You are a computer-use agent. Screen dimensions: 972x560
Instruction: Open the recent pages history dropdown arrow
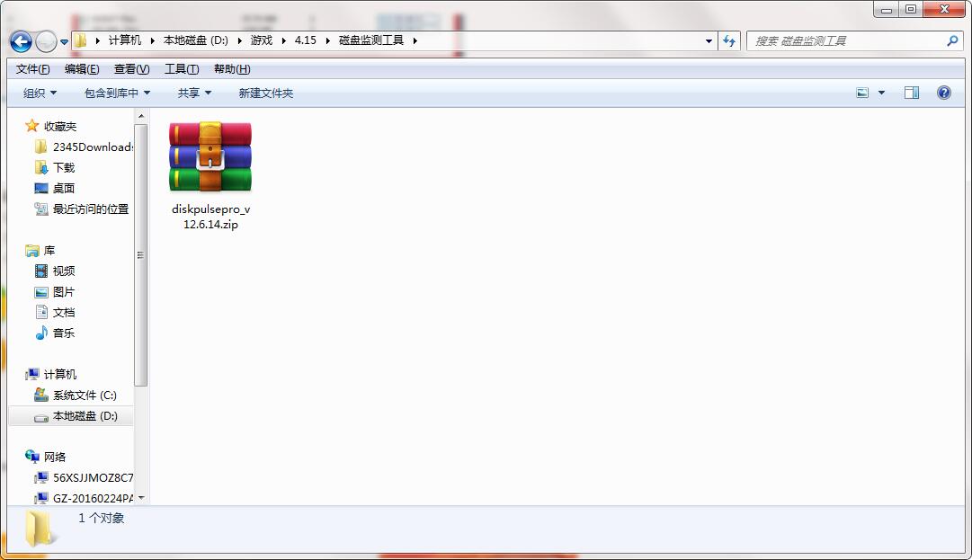pos(65,42)
